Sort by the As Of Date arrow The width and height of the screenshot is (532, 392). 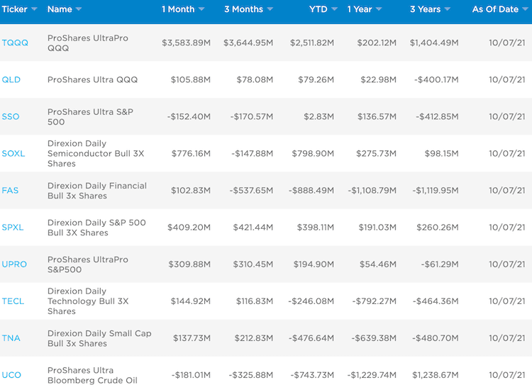[x=526, y=9]
